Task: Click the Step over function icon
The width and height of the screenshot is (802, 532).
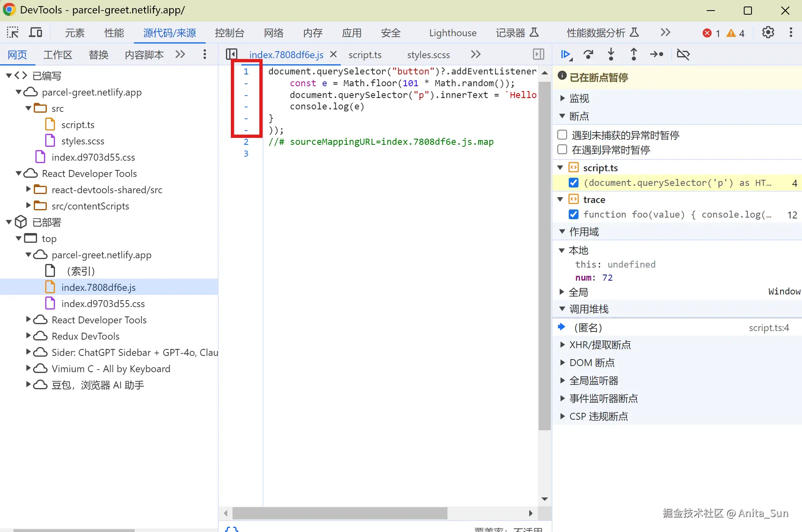Action: (x=588, y=55)
